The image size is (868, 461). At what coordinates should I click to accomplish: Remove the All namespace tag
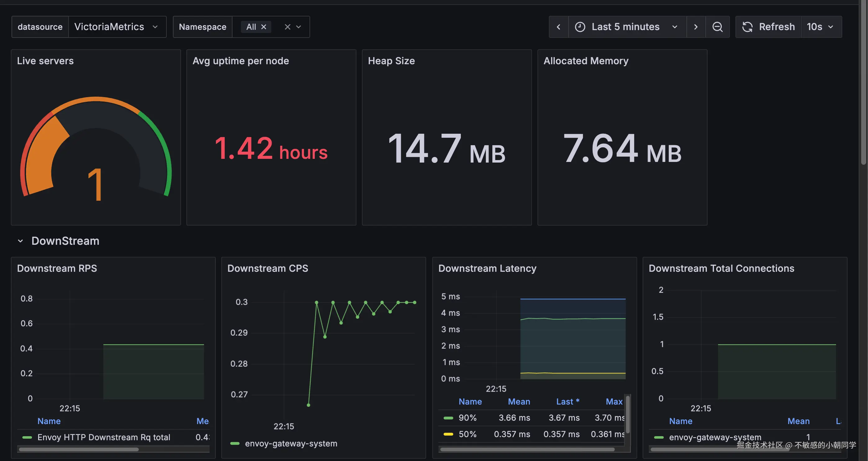click(x=264, y=27)
